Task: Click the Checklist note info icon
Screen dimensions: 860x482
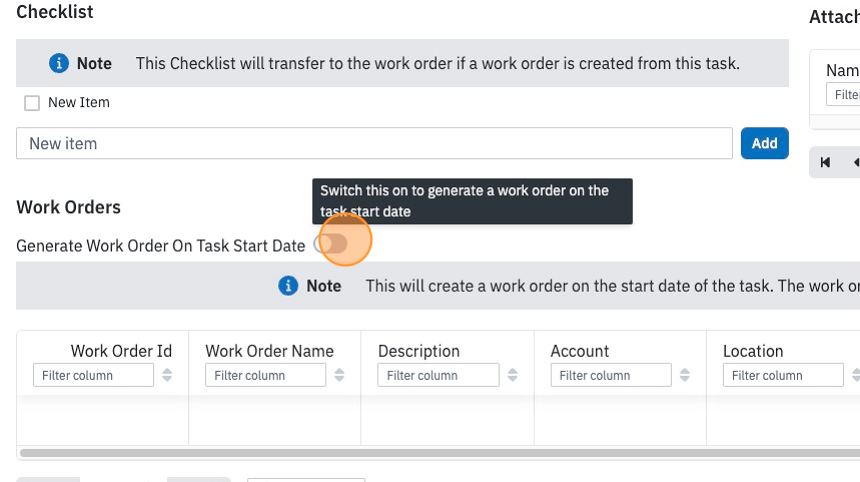Action: click(x=59, y=63)
